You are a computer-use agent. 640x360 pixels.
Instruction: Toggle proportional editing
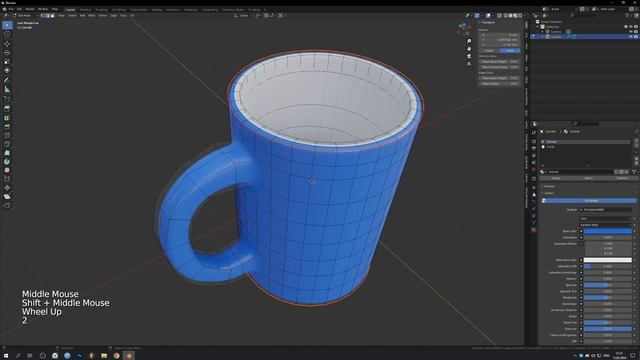pos(281,16)
